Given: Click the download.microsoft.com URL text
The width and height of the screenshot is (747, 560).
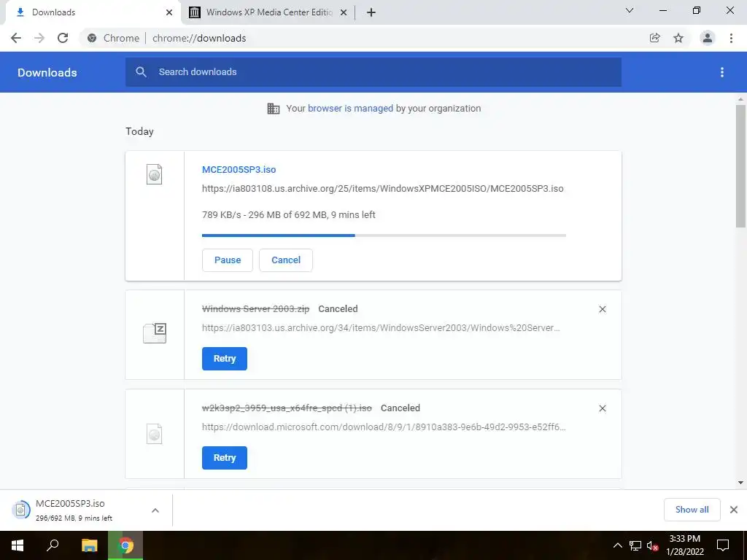Looking at the screenshot, I should tap(384, 427).
